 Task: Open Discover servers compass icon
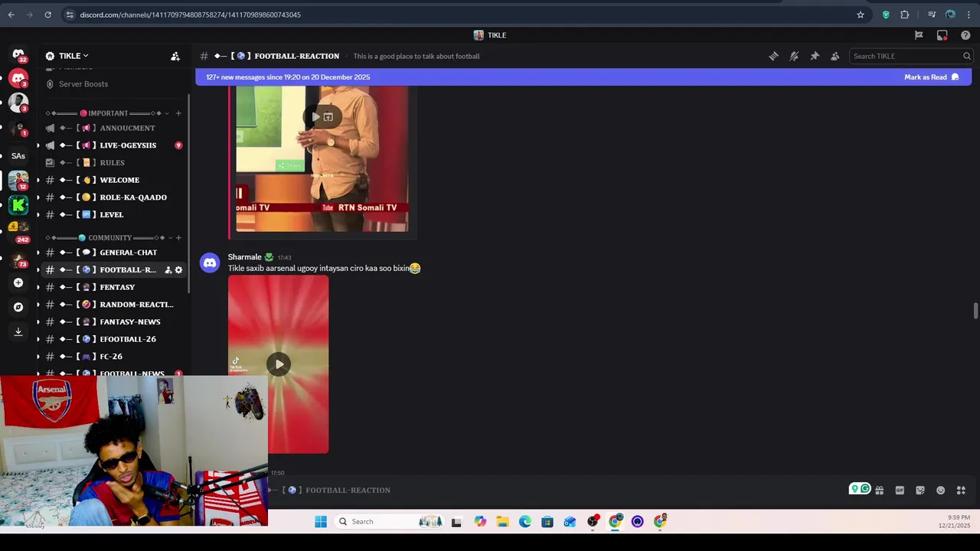pyautogui.click(x=18, y=307)
